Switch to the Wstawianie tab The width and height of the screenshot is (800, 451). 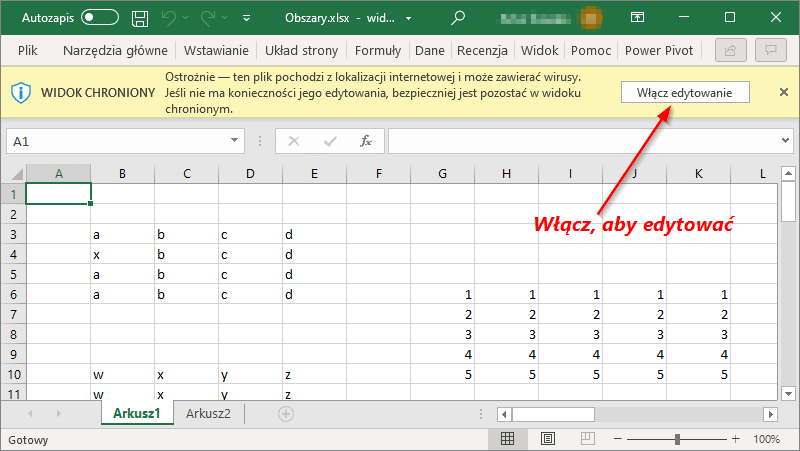coord(216,51)
